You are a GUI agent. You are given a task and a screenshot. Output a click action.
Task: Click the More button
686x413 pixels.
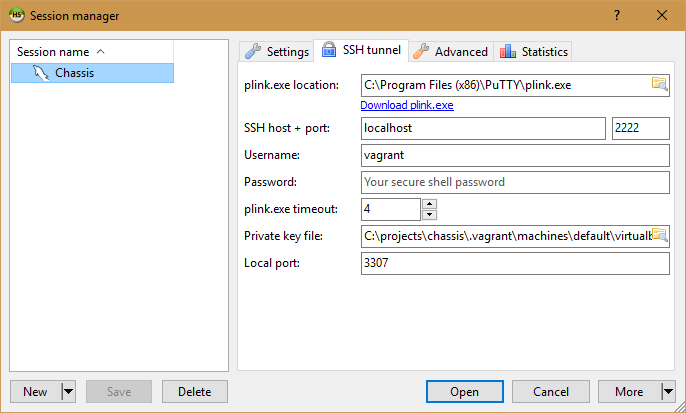(630, 392)
